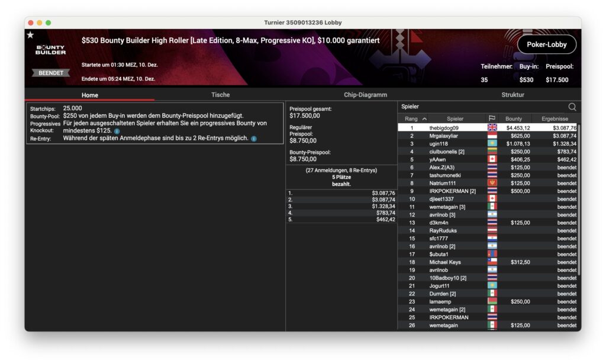Click the favorite star icon
This screenshot has width=606, height=364.
(x=31, y=35)
